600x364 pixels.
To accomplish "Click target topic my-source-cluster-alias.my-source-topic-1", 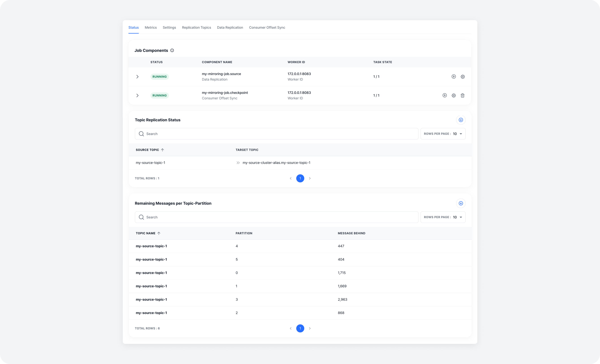I will (x=276, y=163).
